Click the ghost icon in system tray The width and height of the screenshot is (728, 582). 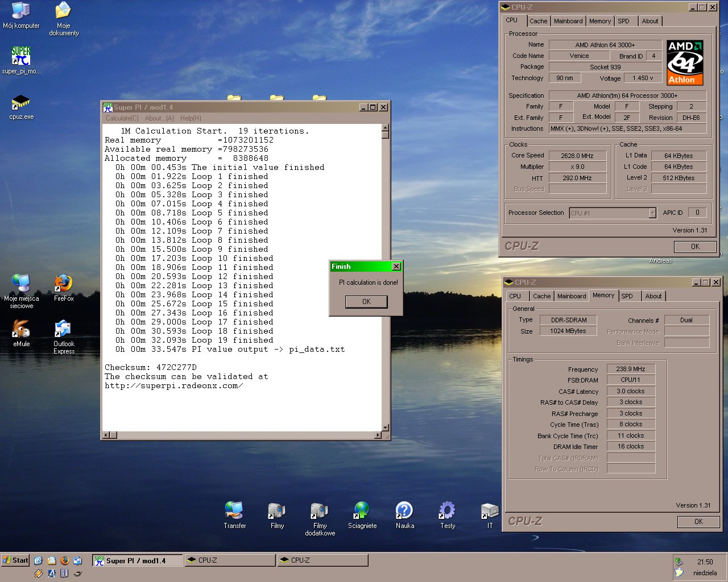pyautogui.click(x=678, y=573)
